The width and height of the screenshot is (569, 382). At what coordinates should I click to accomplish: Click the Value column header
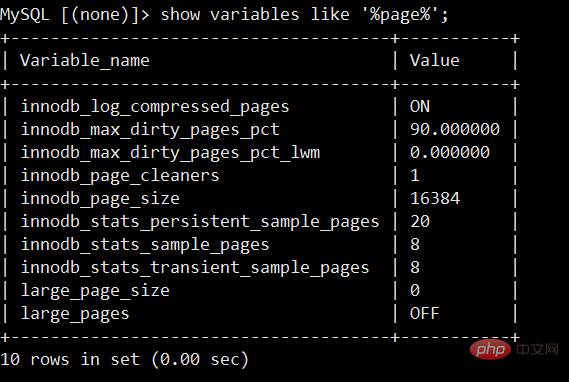(x=435, y=60)
